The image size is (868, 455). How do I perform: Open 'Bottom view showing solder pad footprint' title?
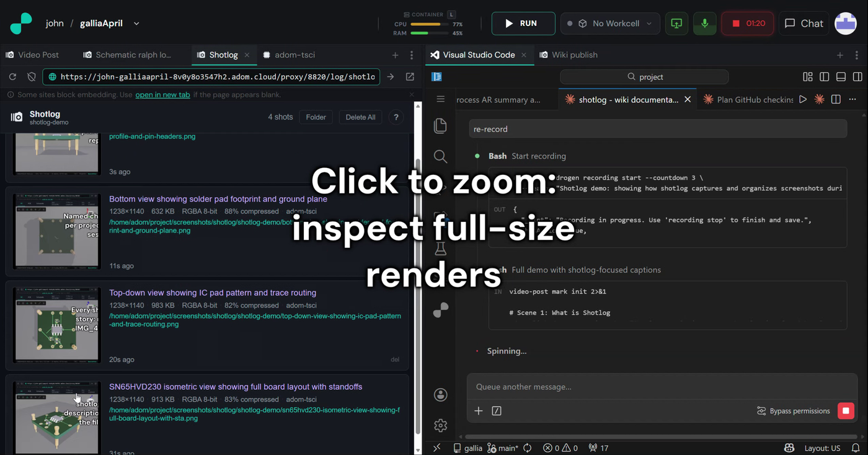pos(218,199)
